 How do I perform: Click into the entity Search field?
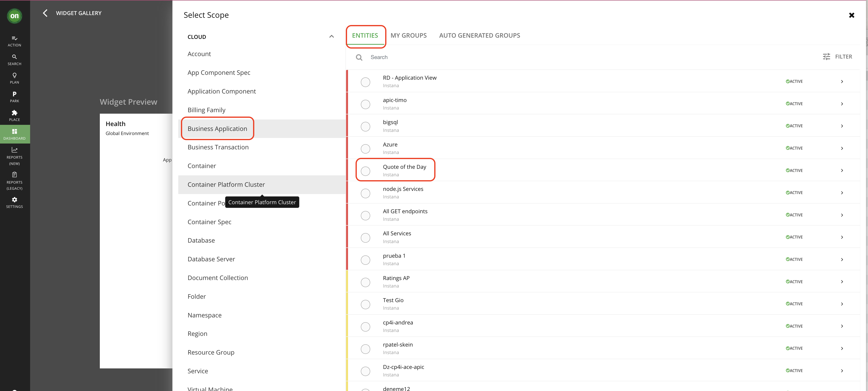[472, 57]
